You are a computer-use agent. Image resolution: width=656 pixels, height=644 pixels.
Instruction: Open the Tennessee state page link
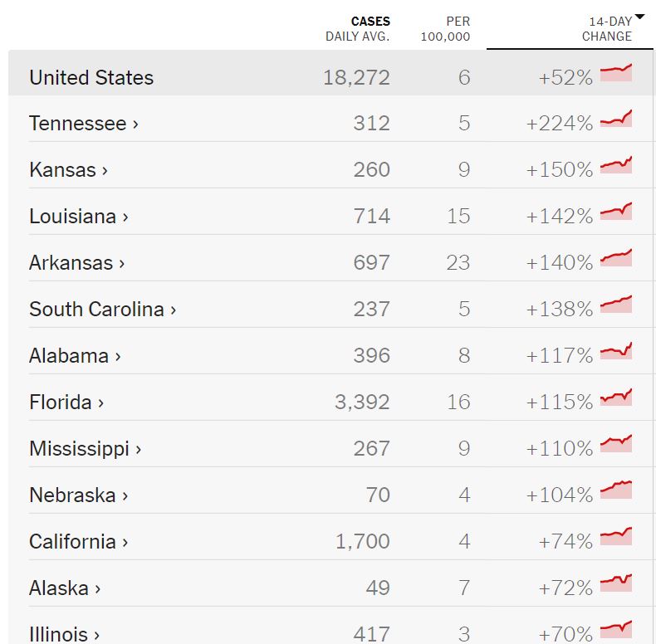pyautogui.click(x=78, y=124)
